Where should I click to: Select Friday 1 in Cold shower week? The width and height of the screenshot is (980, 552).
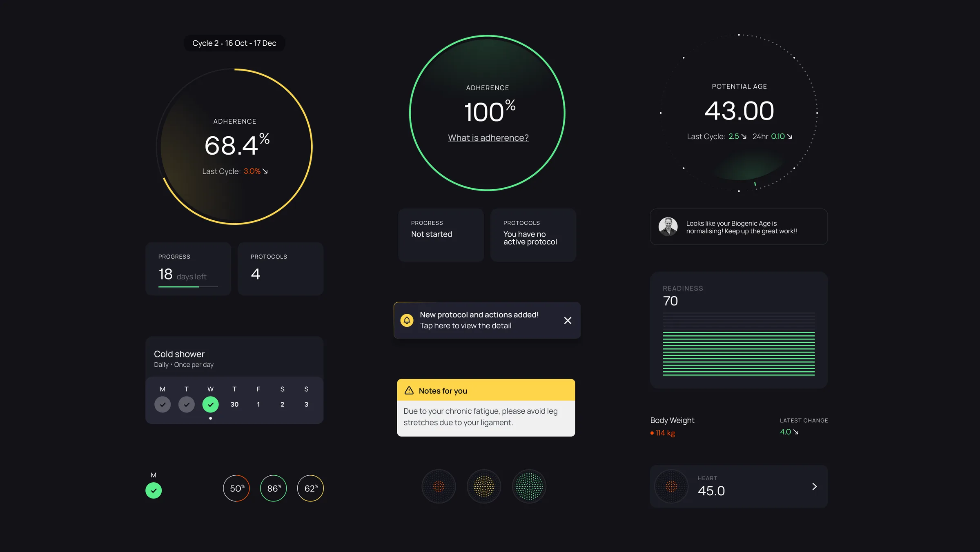pos(258,404)
